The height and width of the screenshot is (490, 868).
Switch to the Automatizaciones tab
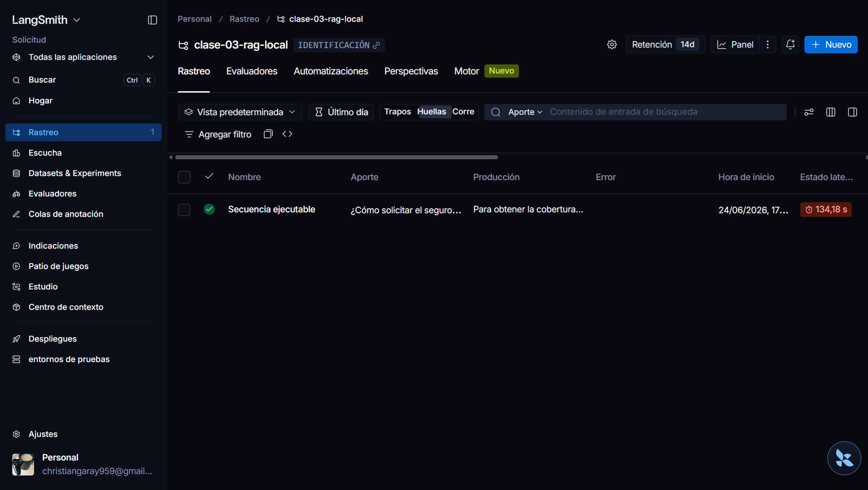[331, 71]
